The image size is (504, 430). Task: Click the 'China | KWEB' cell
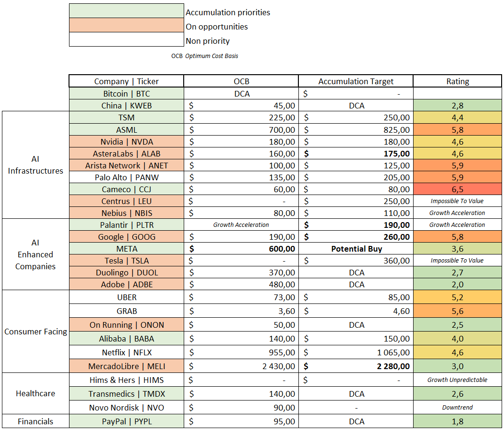click(x=126, y=105)
